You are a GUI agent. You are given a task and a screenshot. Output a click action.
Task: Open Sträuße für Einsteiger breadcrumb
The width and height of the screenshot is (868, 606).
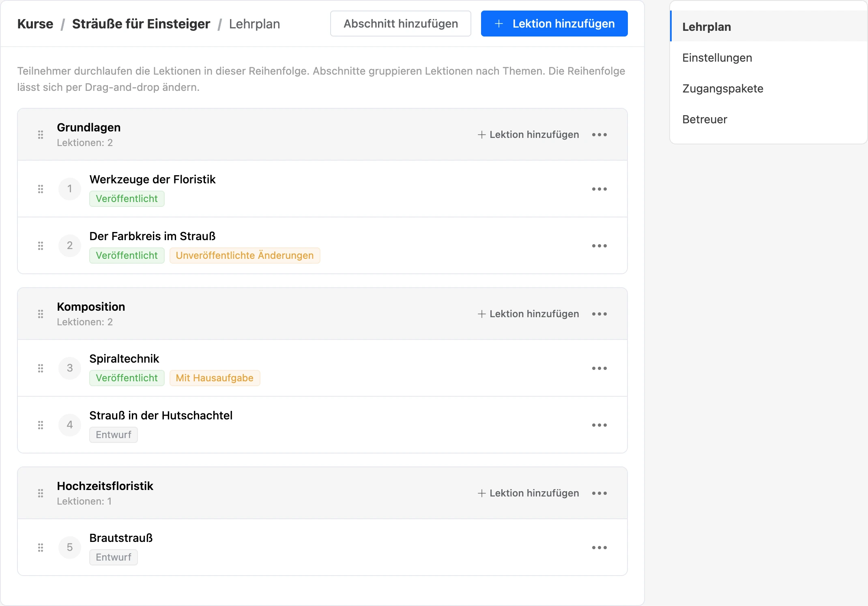[x=141, y=24]
